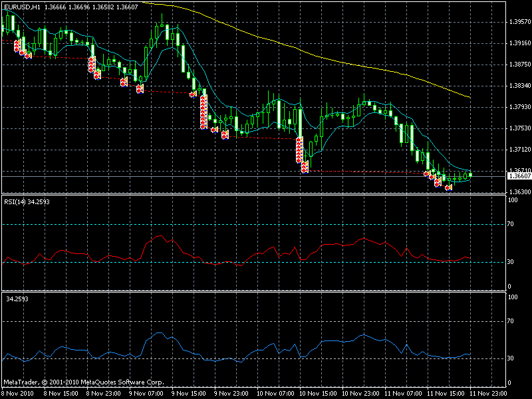Click the EURUSD,H1 chart title text
Viewport: 532px width, 399px height.
click(22, 7)
